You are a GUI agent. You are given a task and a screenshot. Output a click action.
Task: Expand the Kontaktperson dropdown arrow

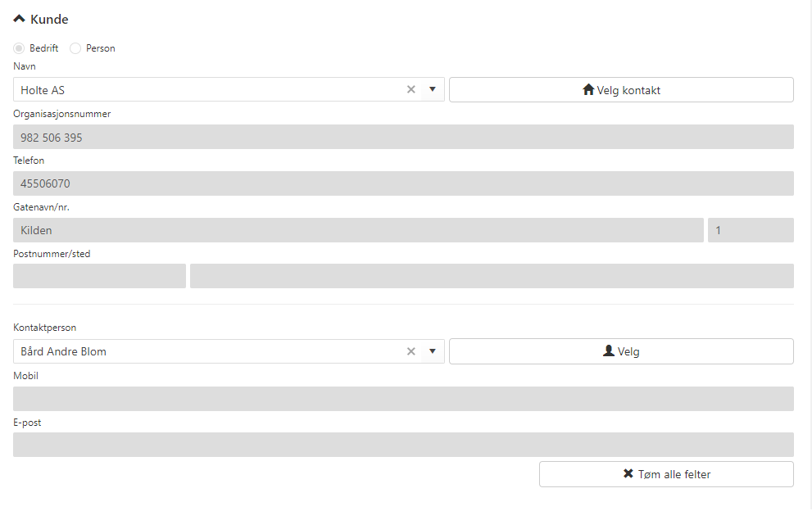(432, 352)
